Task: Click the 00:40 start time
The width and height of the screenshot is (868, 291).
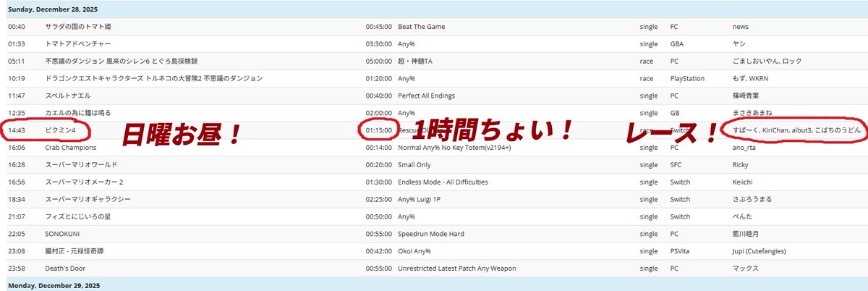Action: click(x=17, y=27)
